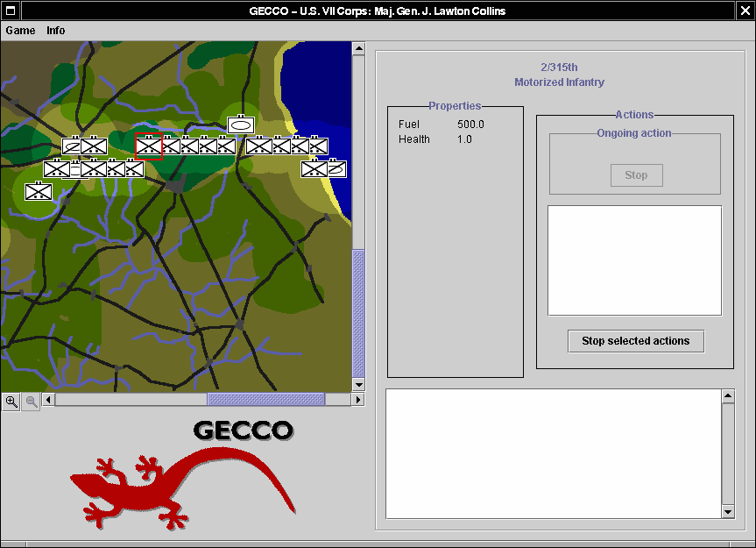Select the slashed-oval unit on western flank
Screen dimensions: 756x548
73,146
